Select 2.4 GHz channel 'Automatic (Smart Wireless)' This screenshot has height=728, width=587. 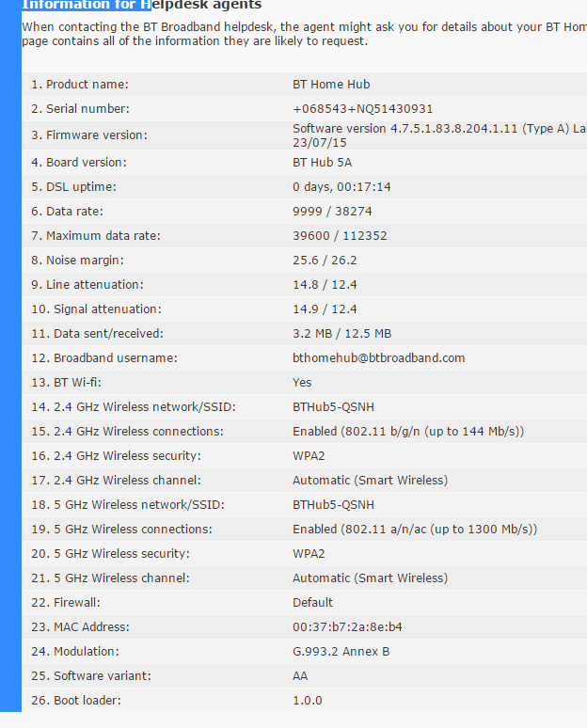tap(370, 481)
